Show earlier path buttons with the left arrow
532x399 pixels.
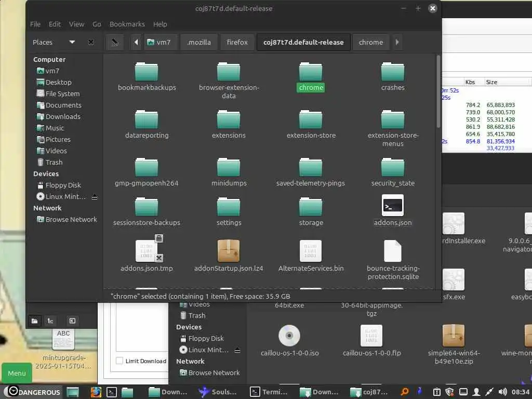pos(136,42)
